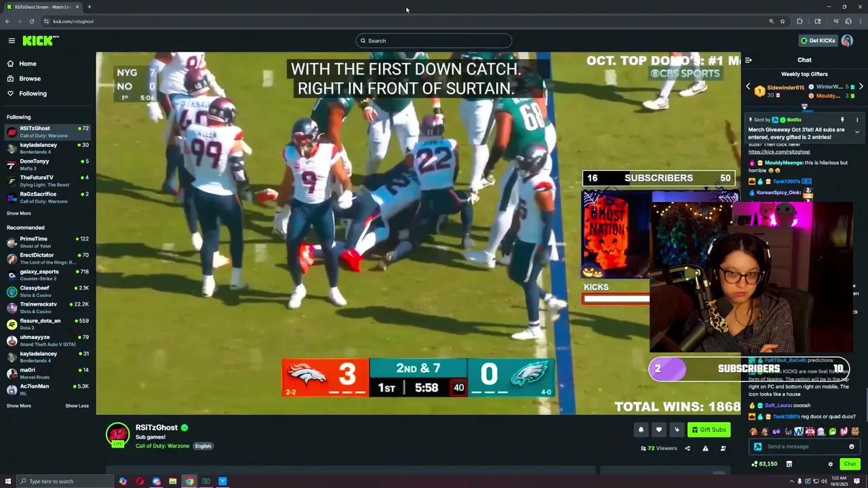Screen dimensions: 868x488
Task: Expand Recommended list with Show More
Action: point(18,406)
